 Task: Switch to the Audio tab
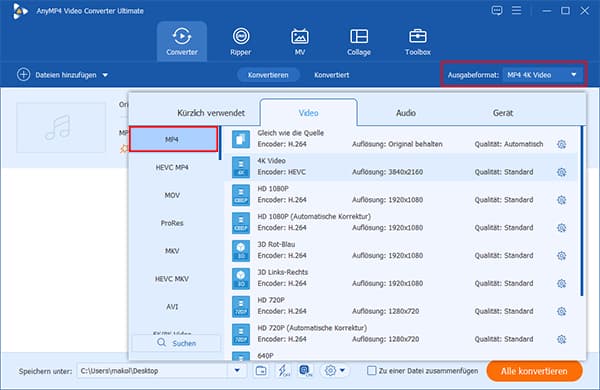pos(406,113)
